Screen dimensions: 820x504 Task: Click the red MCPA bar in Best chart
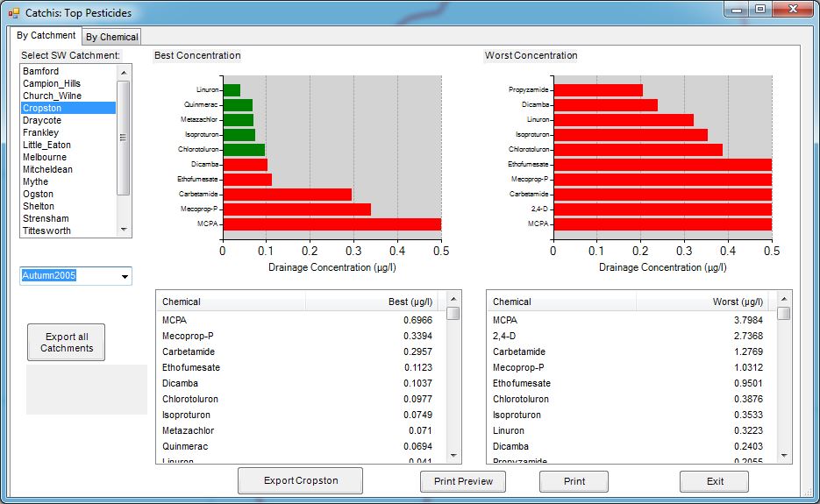coord(332,224)
